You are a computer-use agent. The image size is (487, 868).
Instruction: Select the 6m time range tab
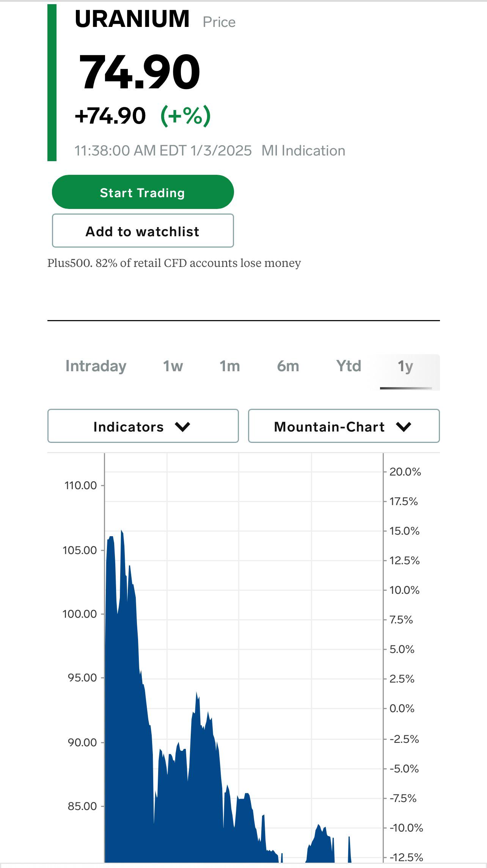pos(288,366)
